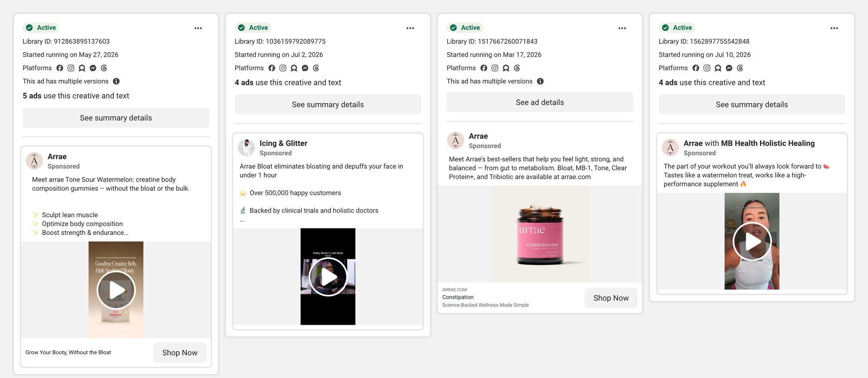Click 'Over 500,000 happy customers' line
The height and width of the screenshot is (378, 868).
point(295,193)
